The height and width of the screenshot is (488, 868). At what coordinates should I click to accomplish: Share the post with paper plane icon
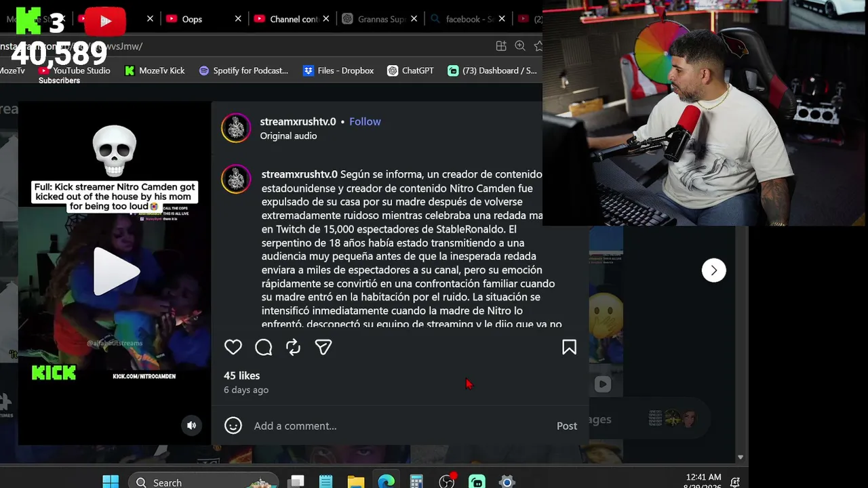pyautogui.click(x=323, y=347)
